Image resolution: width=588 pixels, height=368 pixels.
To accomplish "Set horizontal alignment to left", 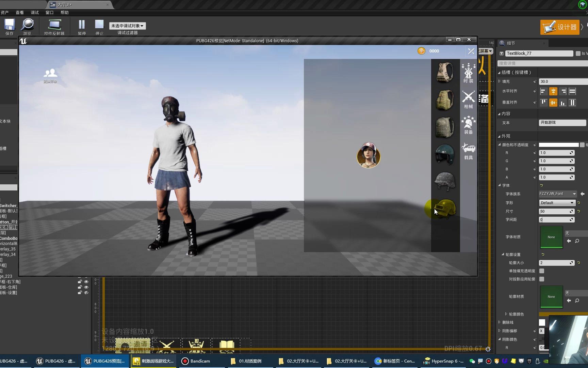I will pos(543,91).
